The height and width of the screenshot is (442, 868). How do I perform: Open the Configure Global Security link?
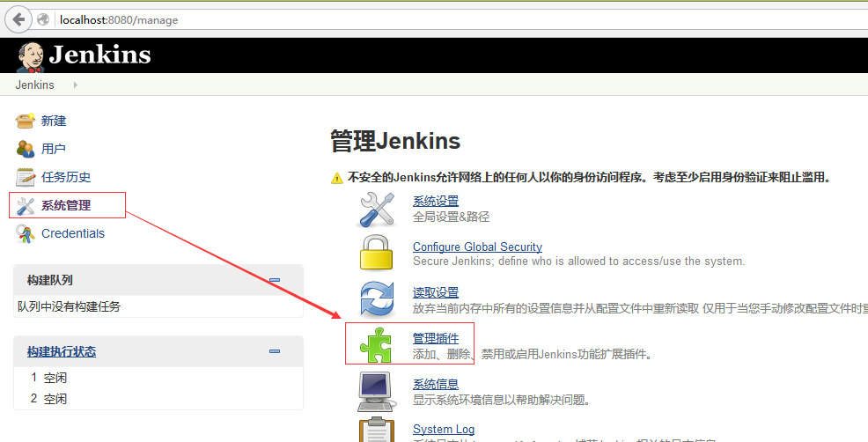tap(478, 247)
